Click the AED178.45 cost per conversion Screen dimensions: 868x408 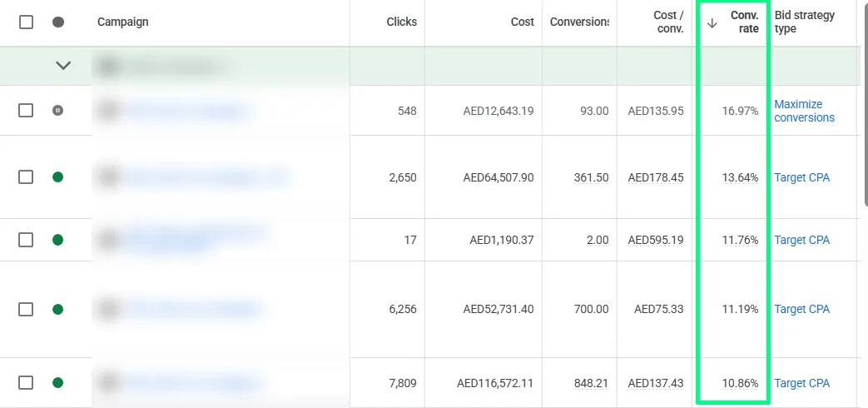[x=656, y=177]
